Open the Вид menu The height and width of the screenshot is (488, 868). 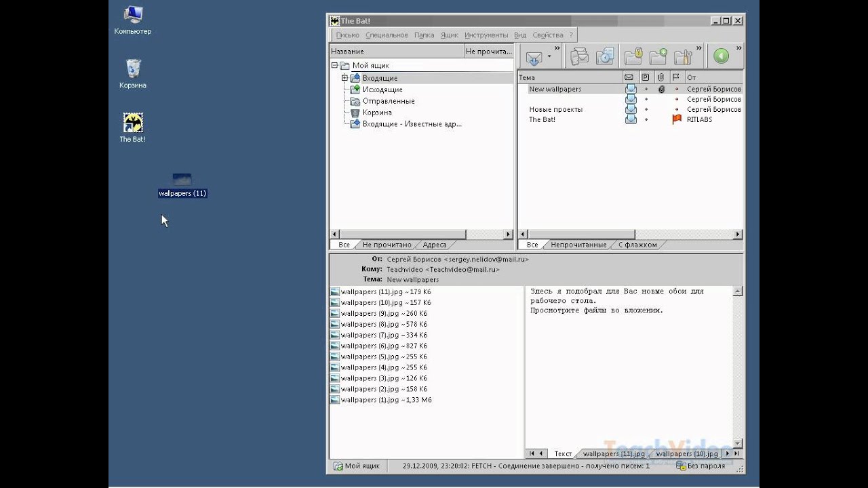520,35
